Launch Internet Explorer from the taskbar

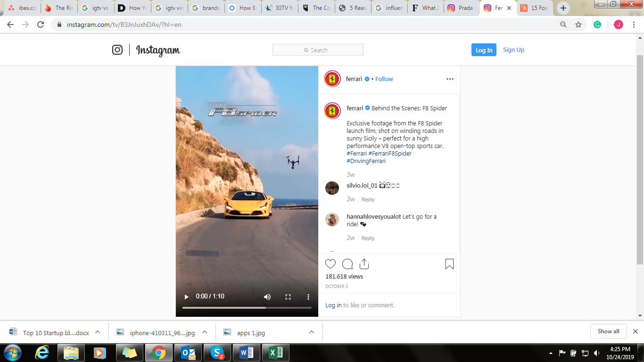pyautogui.click(x=42, y=353)
